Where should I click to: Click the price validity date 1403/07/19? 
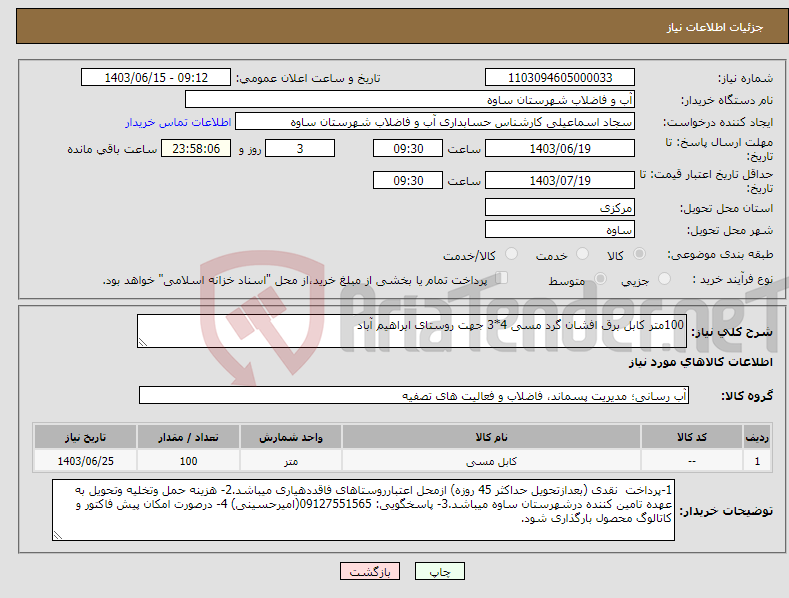(x=560, y=180)
